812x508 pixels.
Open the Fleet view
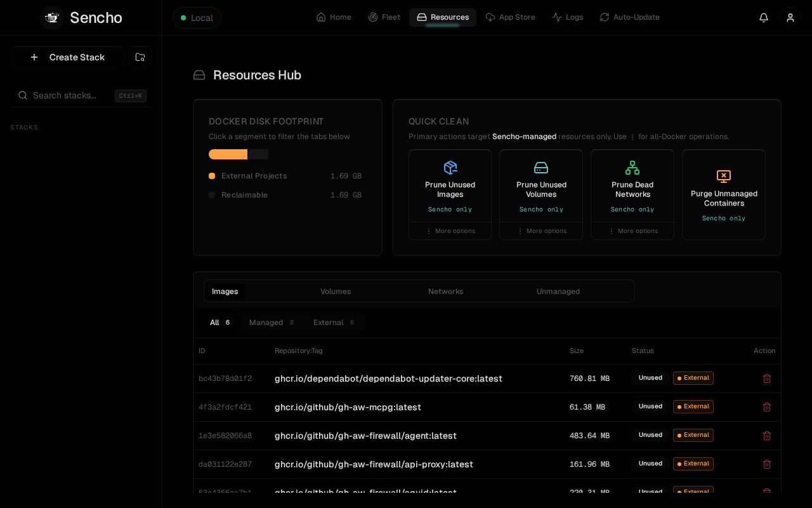tap(384, 17)
